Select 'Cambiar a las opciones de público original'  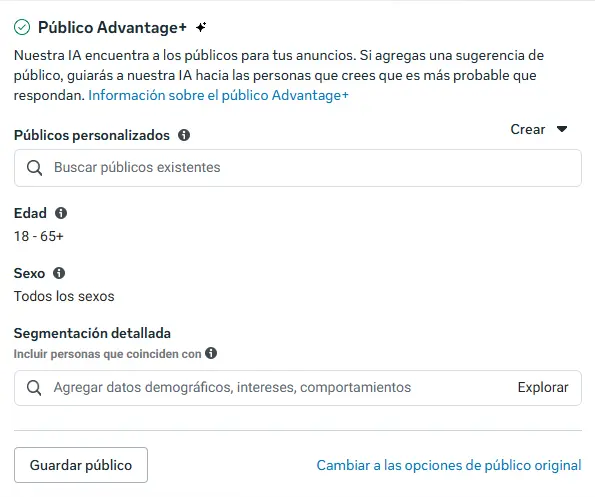[x=449, y=465]
